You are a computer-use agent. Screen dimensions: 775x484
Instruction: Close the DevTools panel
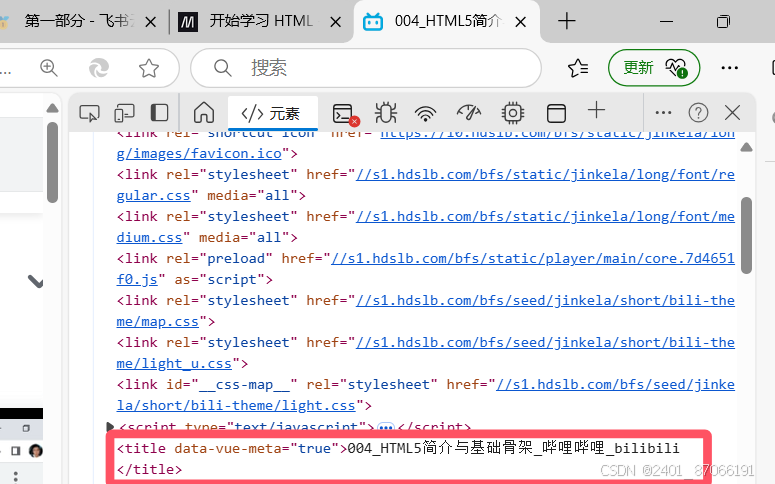pyautogui.click(x=732, y=113)
